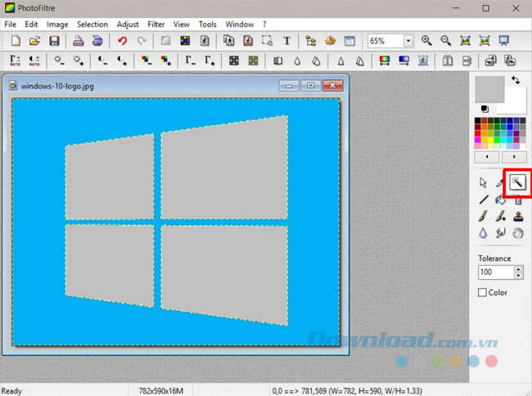The width and height of the screenshot is (532, 396).
Task: Show previous palette colors with left arrow
Action: [x=488, y=156]
